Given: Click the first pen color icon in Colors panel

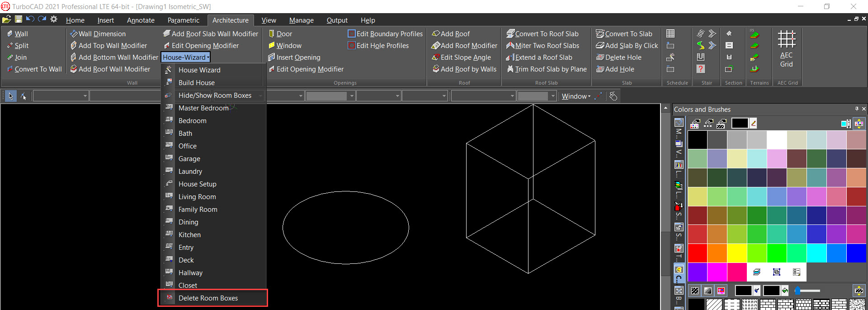Looking at the screenshot, I should [695, 123].
